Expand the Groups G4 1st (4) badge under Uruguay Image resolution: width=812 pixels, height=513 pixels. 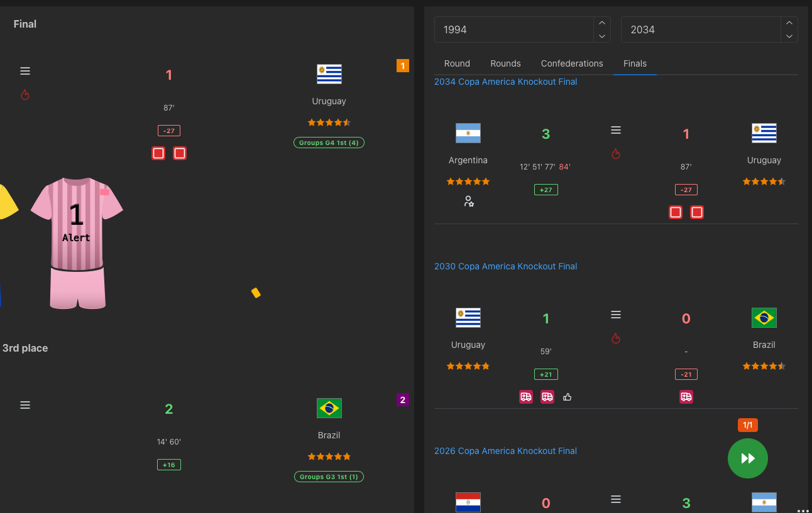[329, 143]
